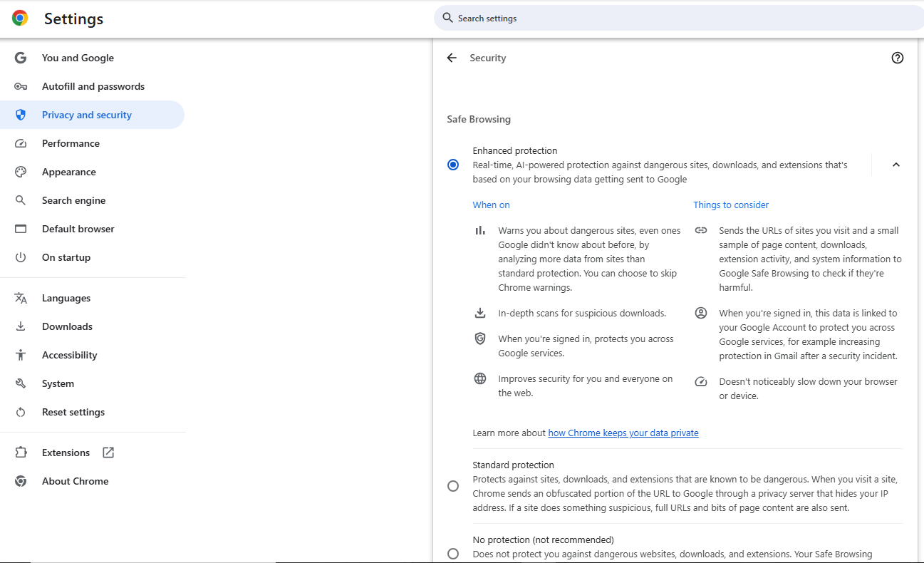The width and height of the screenshot is (924, 563).
Task: Click the Chrome logo icon
Action: [20, 19]
